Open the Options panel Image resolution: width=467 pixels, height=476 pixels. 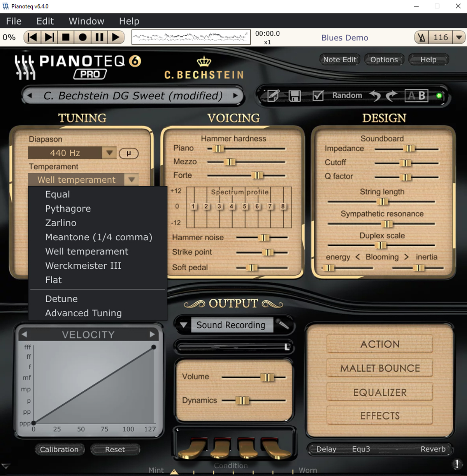point(384,60)
